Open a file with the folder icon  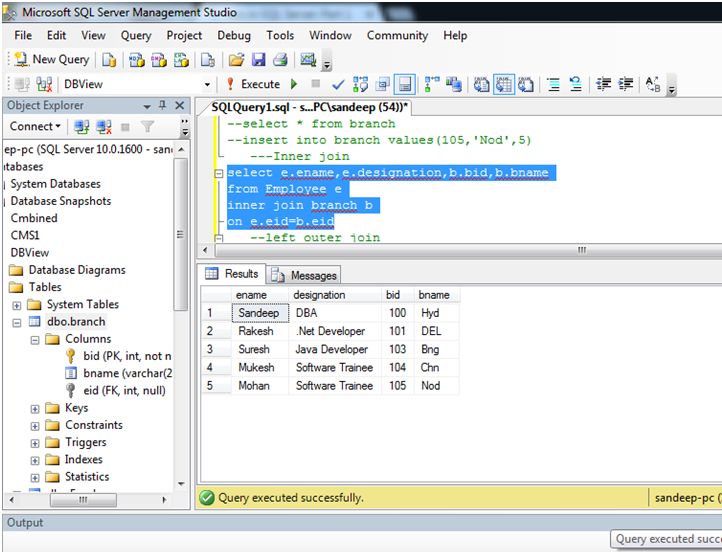coord(235,60)
